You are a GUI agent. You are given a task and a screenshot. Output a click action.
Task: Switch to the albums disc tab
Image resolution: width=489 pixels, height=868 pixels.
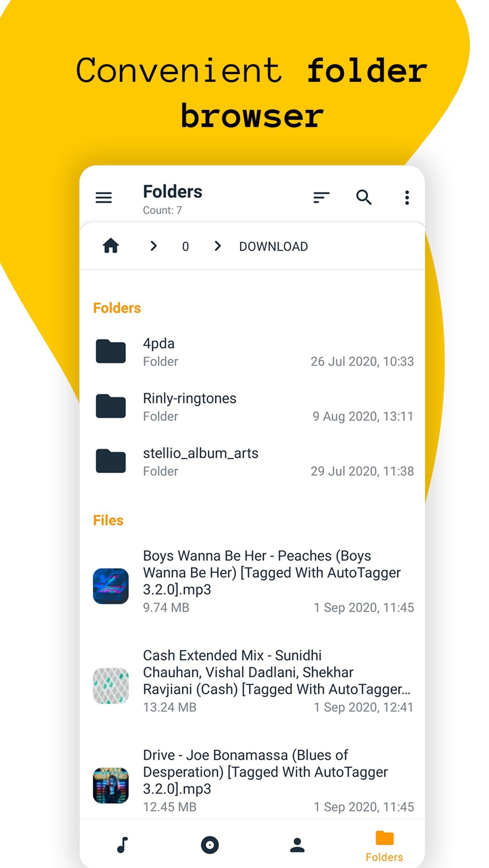210,845
